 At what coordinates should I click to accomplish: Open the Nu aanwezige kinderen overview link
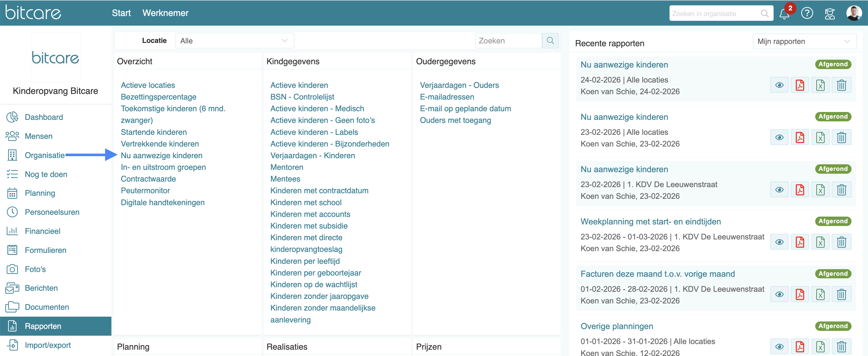(x=161, y=155)
